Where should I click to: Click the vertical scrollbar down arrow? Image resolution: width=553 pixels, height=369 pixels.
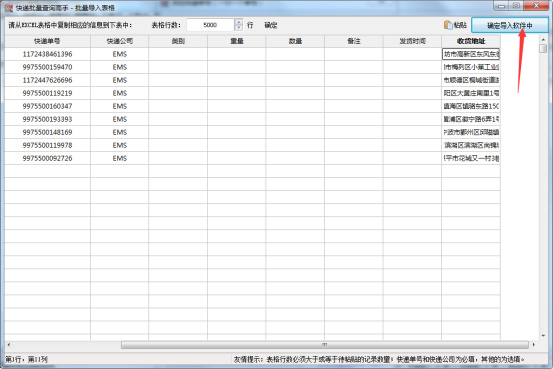click(x=543, y=335)
